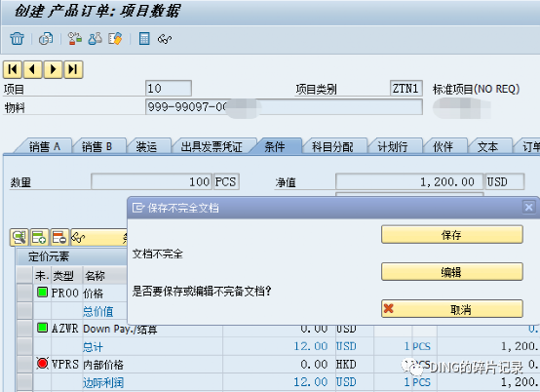Click the 总价值 subtotal label
Image resolution: width=540 pixels, height=392 pixels.
point(98,311)
